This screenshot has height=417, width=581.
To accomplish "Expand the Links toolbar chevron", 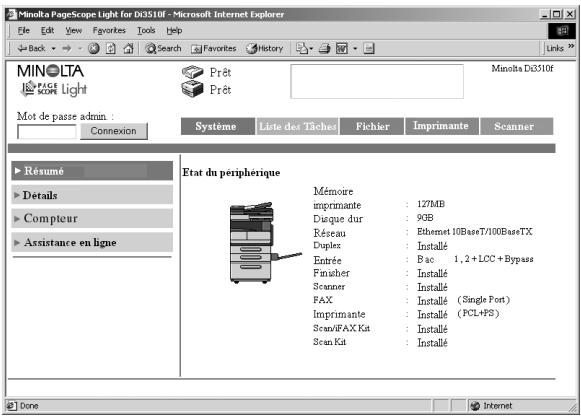I will 571,46.
